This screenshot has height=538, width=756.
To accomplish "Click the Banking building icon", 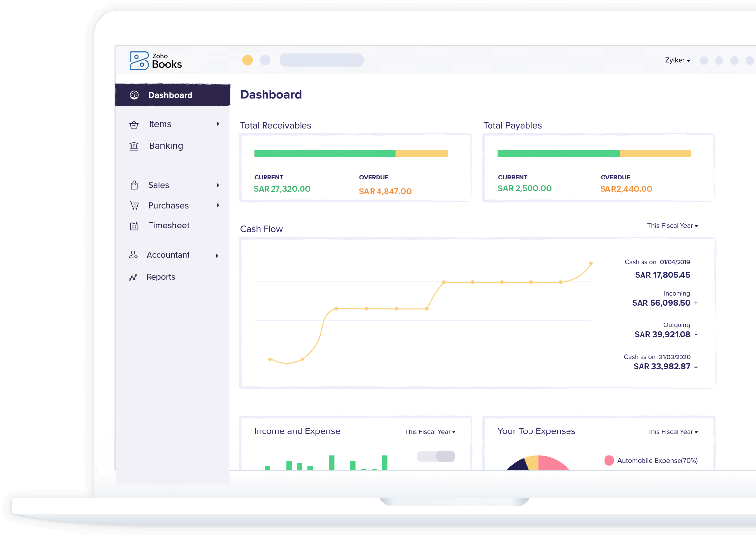I will [134, 146].
